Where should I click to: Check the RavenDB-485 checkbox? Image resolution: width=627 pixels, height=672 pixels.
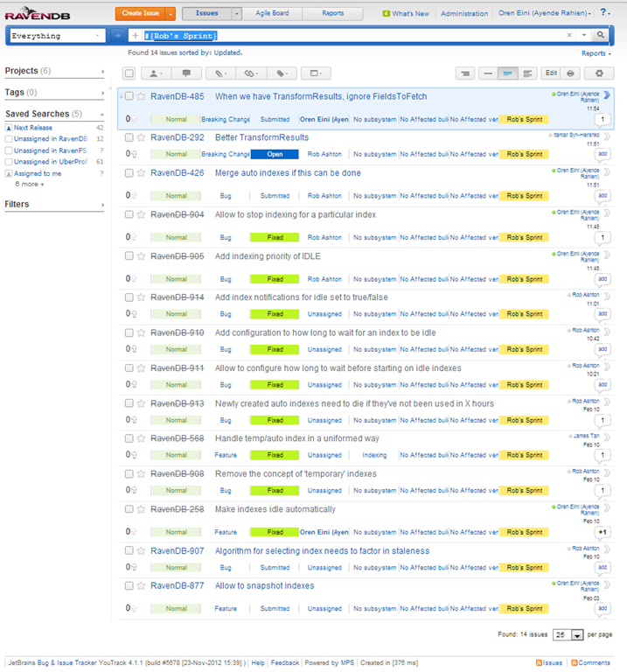129,96
